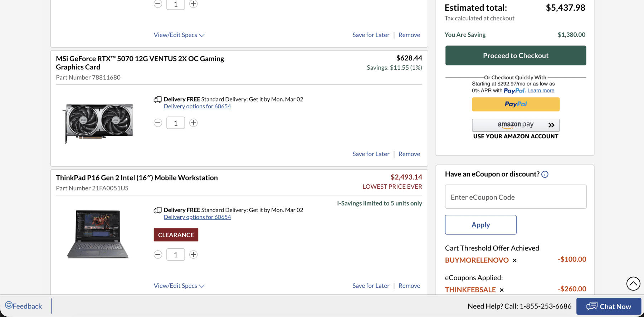Open MSI GeForce RTX 5070 product title

tap(140, 63)
